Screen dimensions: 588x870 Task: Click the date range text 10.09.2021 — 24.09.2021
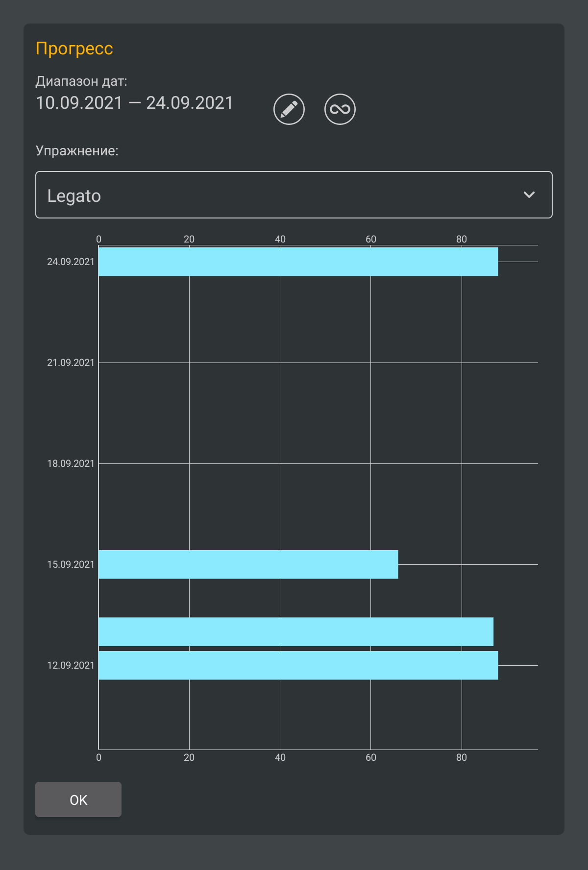[x=134, y=103]
